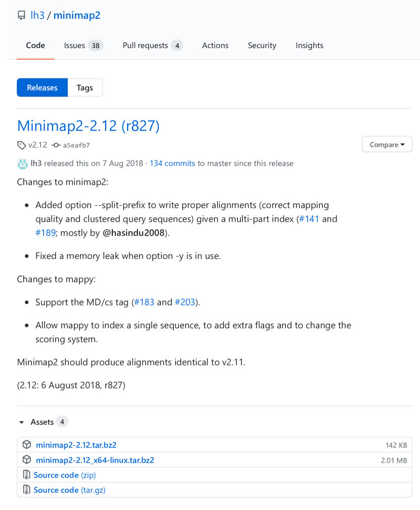Click package icon beside minimap2-2.12.tar.bz2

coord(27,445)
